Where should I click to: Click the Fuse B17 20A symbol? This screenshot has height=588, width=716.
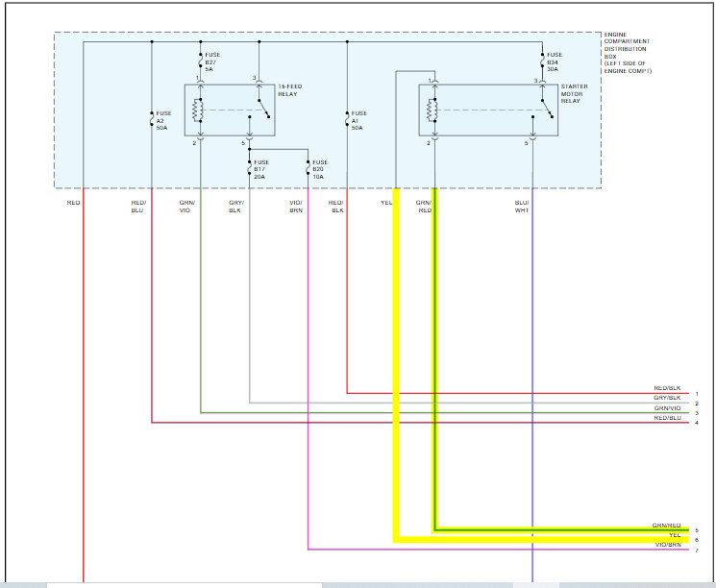(x=250, y=167)
